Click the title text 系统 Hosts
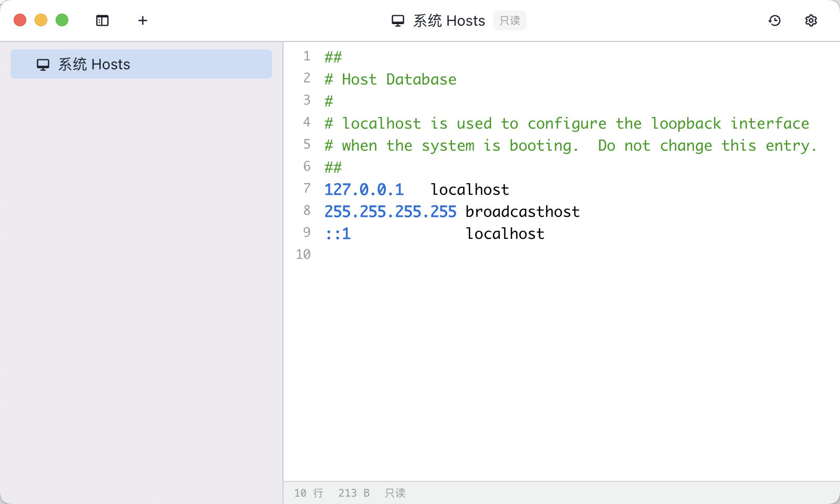The height and width of the screenshot is (504, 840). click(x=449, y=20)
